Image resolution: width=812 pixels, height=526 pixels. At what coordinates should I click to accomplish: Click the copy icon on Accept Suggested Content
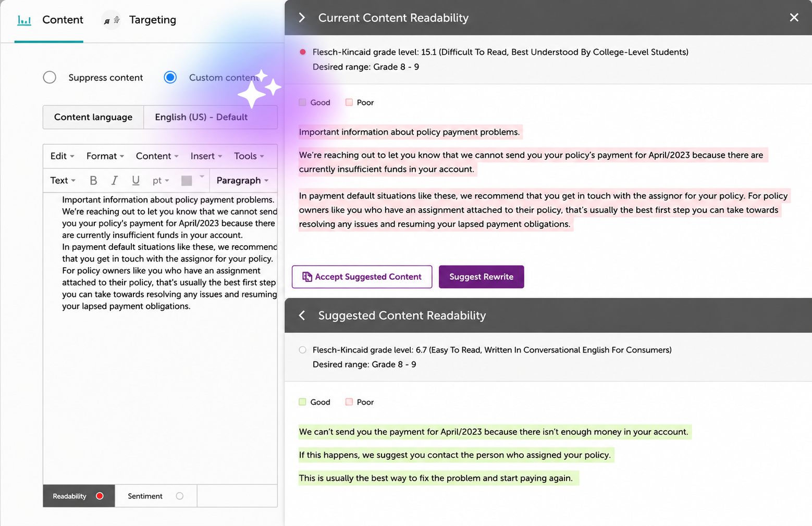[x=307, y=277]
